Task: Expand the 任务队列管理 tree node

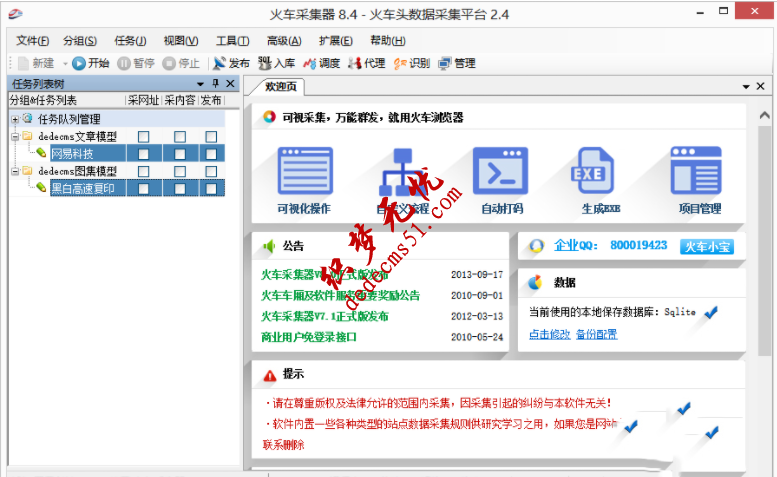Action: click(x=15, y=119)
